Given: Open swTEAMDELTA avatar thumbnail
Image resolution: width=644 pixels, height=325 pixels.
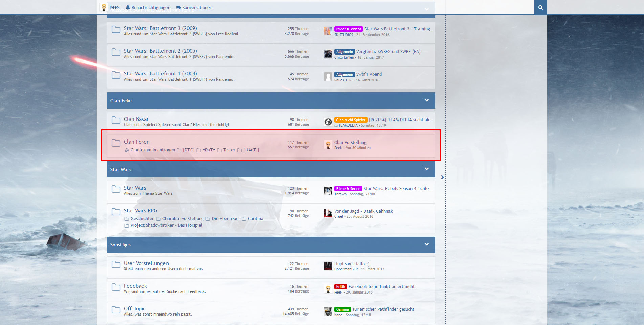Looking at the screenshot, I should tap(328, 122).
